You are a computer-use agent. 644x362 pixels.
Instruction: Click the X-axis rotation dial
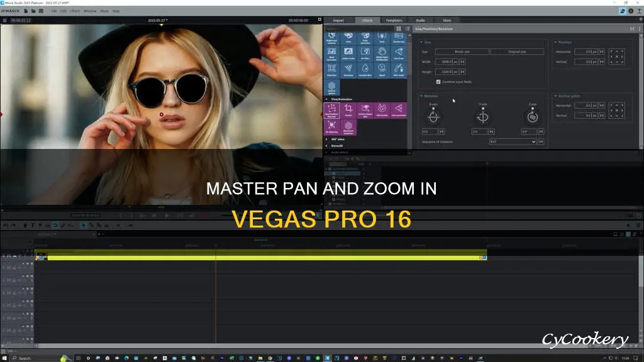(x=433, y=117)
